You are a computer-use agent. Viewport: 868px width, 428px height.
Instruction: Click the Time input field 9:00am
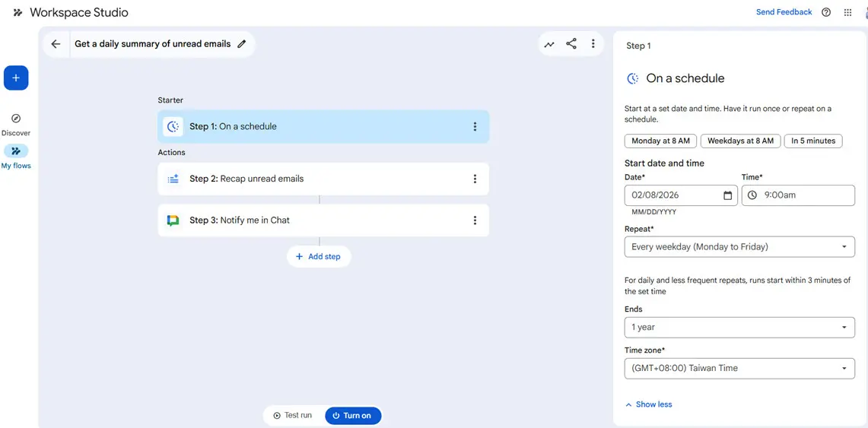(798, 195)
